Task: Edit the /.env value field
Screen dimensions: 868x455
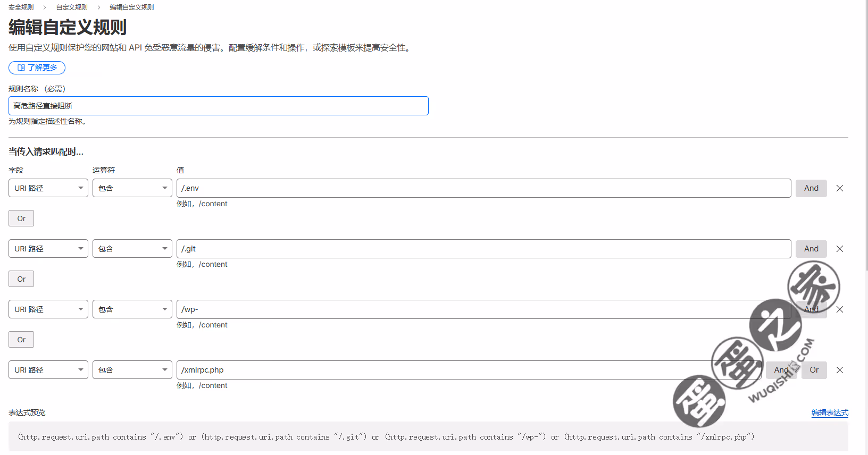Action: tap(484, 188)
